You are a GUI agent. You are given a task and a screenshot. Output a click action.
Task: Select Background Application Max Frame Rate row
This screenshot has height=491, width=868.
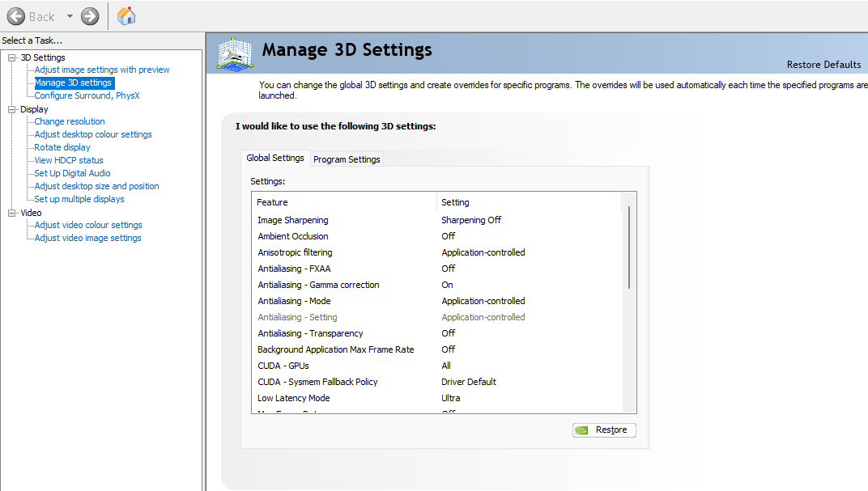tap(437, 349)
